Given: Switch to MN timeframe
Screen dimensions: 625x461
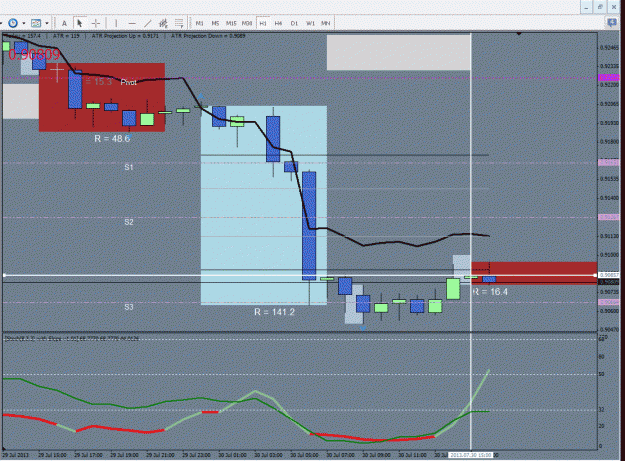Looking at the screenshot, I should 326,24.
